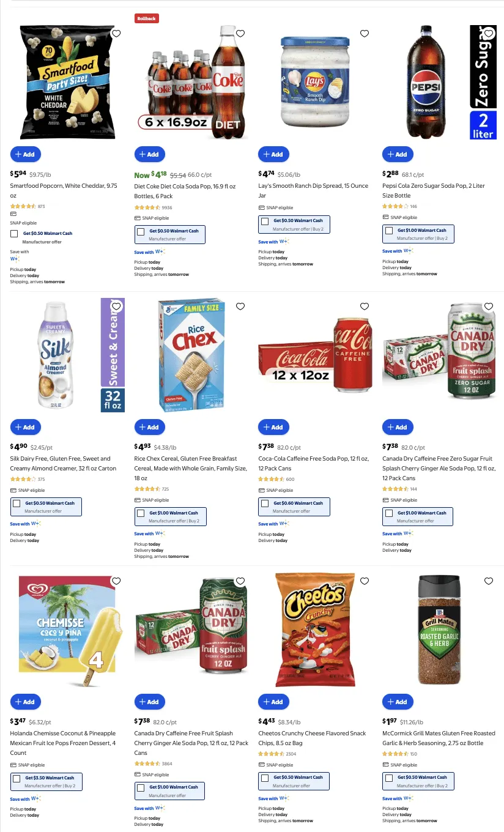Heart the McCormick Grill Mates seasoning
This screenshot has height=832, width=504.
click(x=488, y=581)
